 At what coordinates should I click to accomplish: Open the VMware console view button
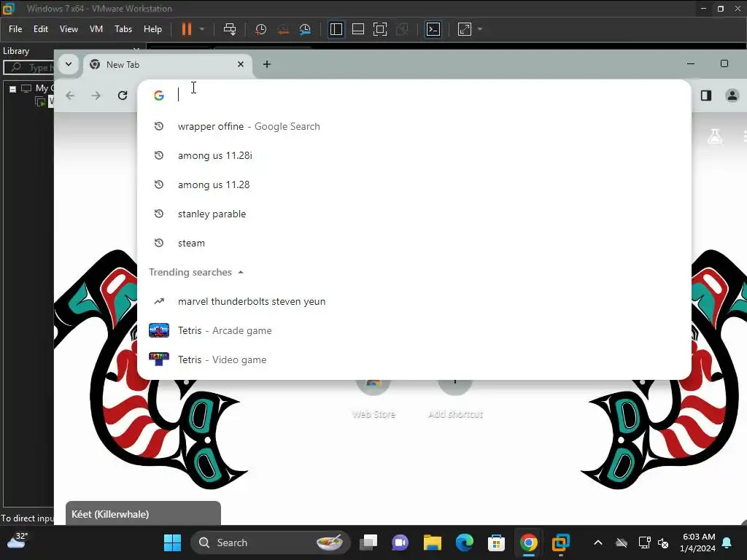point(433,29)
